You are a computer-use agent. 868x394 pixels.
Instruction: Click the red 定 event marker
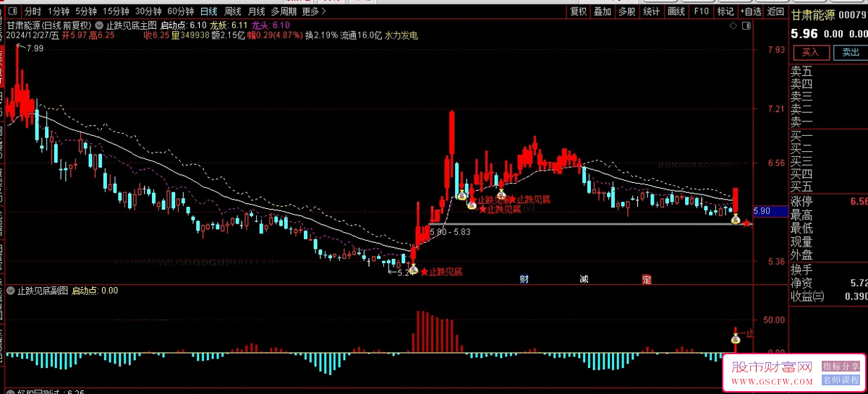click(647, 279)
